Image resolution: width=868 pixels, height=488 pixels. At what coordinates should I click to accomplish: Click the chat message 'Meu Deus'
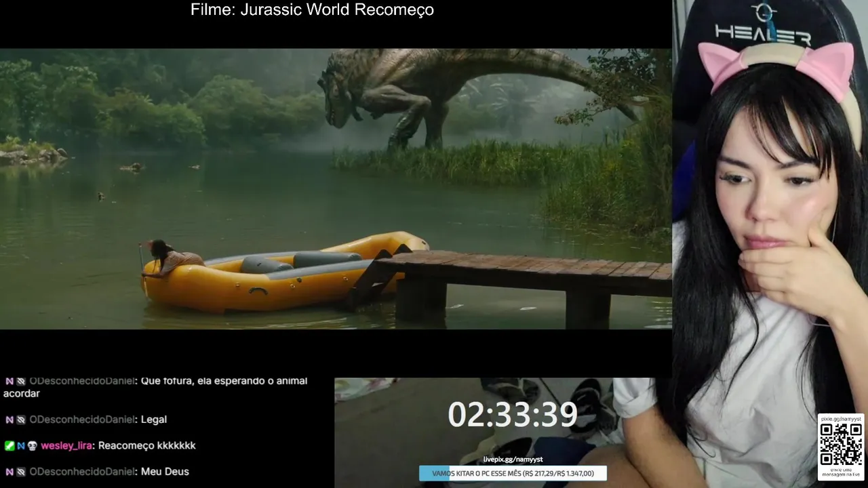[165, 472]
